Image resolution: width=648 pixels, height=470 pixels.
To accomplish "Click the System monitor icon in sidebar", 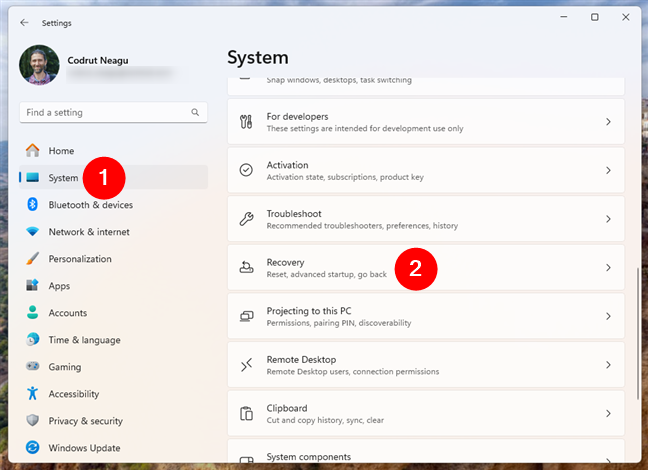I will [33, 178].
